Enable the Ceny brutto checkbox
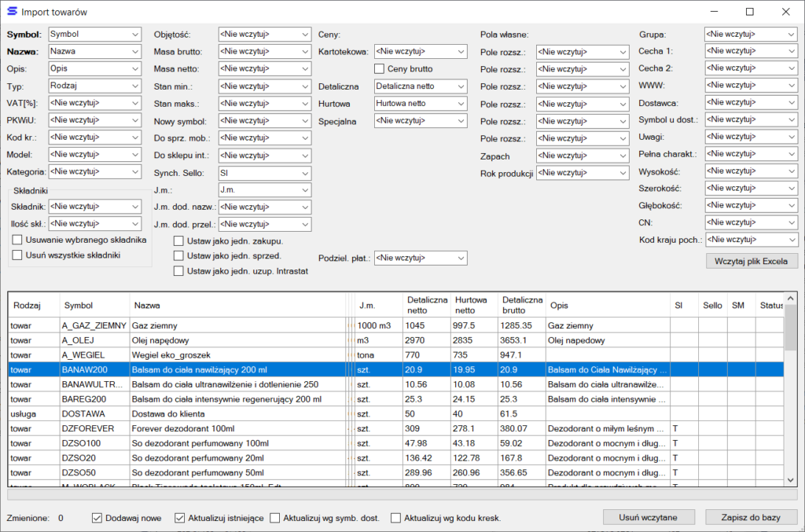This screenshot has height=532, width=805. (x=380, y=69)
